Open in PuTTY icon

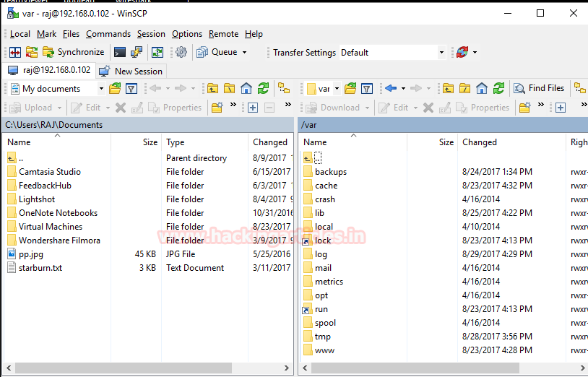[x=137, y=52]
